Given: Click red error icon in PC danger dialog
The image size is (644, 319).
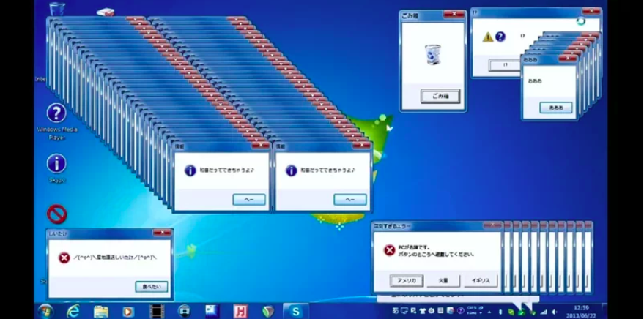Looking at the screenshot, I should 389,250.
